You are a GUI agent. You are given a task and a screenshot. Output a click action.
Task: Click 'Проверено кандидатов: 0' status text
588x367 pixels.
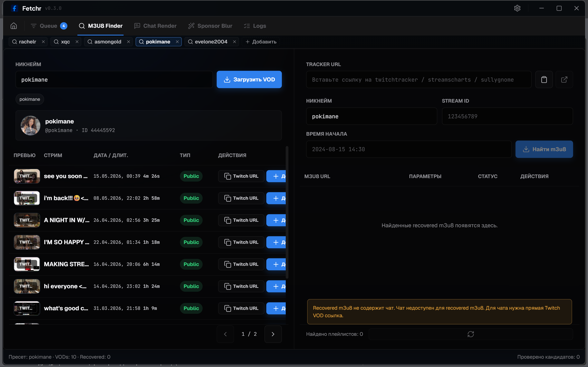click(548, 357)
